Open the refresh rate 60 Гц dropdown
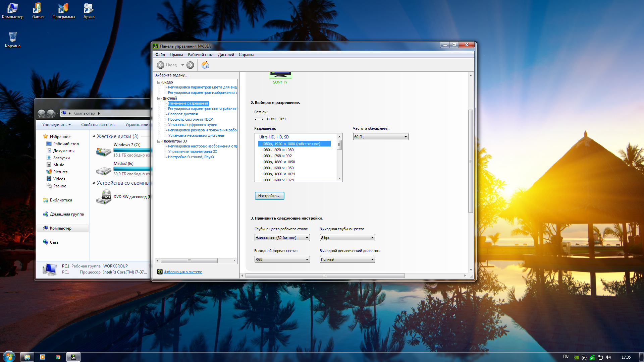644x362 pixels. (x=380, y=137)
